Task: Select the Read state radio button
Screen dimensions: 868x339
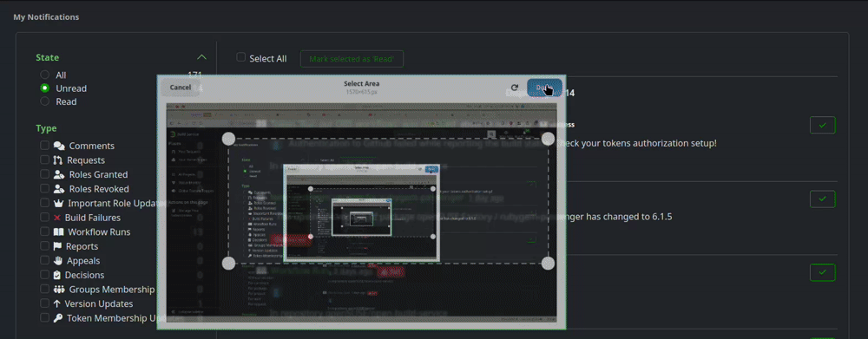Action: click(45, 101)
